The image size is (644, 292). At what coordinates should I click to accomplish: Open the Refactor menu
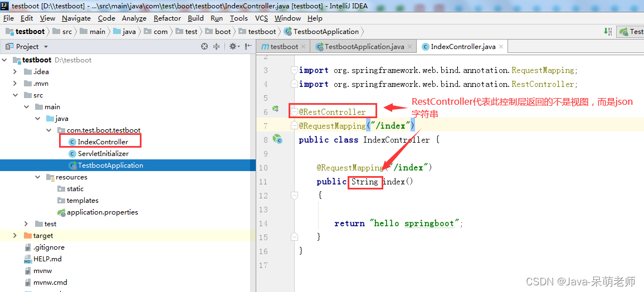tap(167, 18)
